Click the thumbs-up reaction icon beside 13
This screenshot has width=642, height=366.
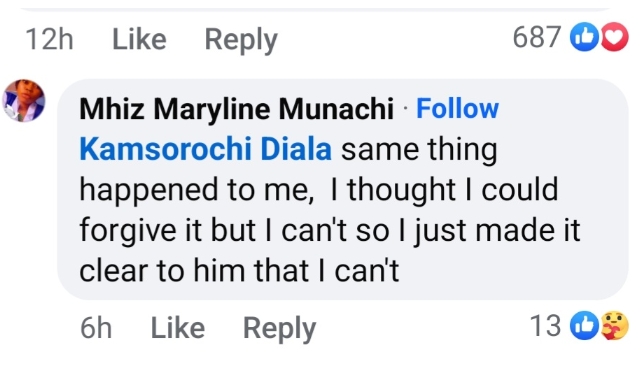pos(584,325)
